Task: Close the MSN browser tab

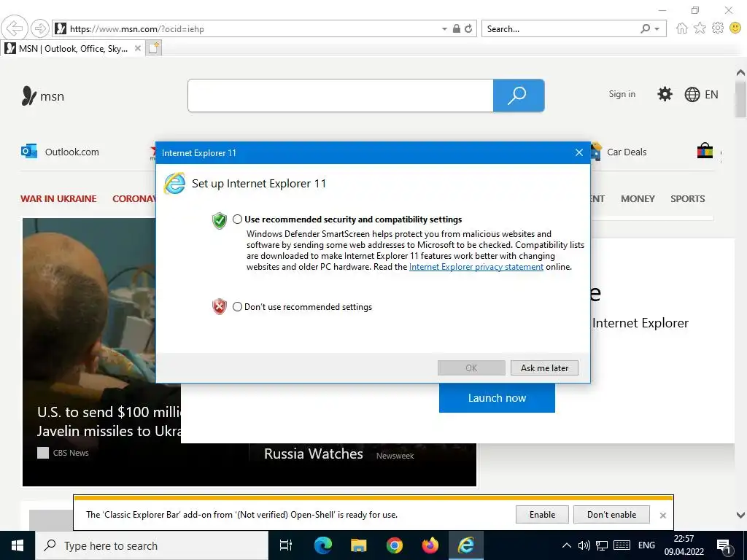Action: click(138, 48)
